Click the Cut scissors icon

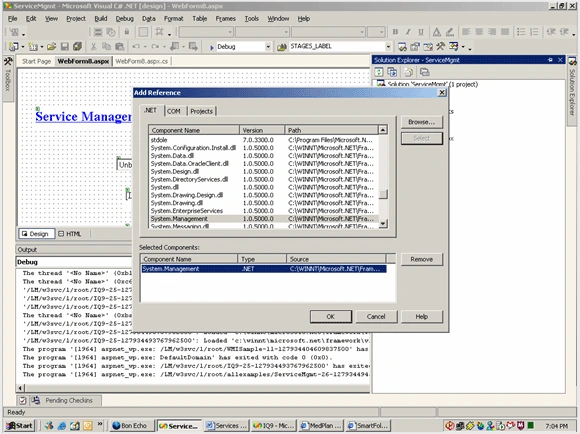(94, 47)
